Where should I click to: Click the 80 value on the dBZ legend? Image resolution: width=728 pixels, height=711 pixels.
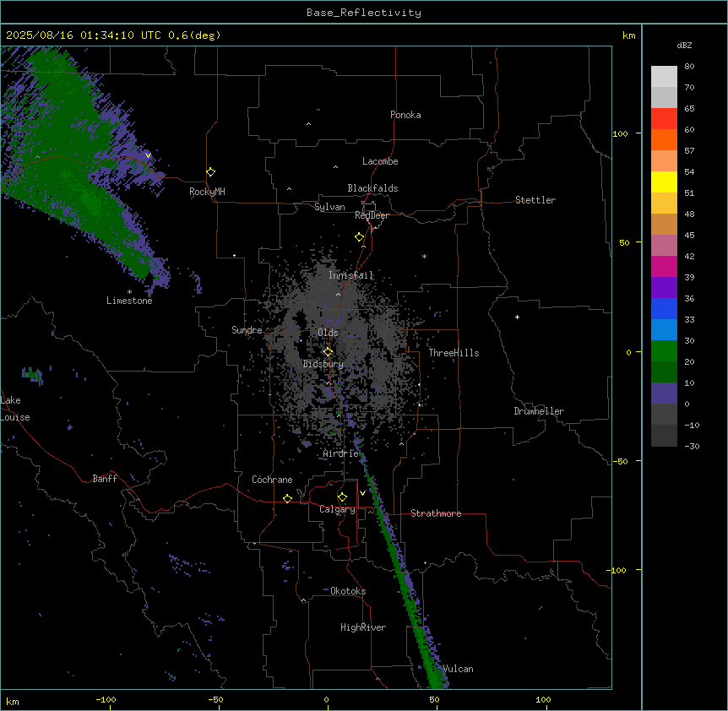click(x=689, y=67)
